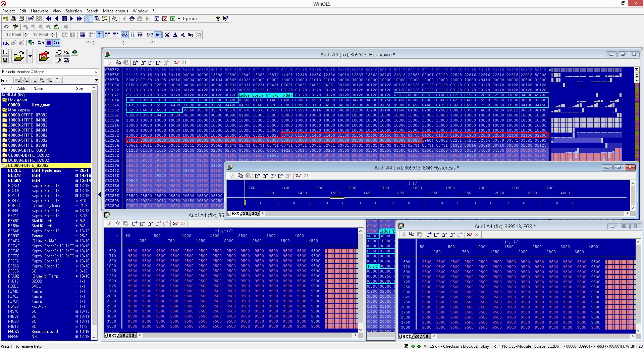Click the import file arrow icon in the side panel

pyautogui.click(x=59, y=52)
